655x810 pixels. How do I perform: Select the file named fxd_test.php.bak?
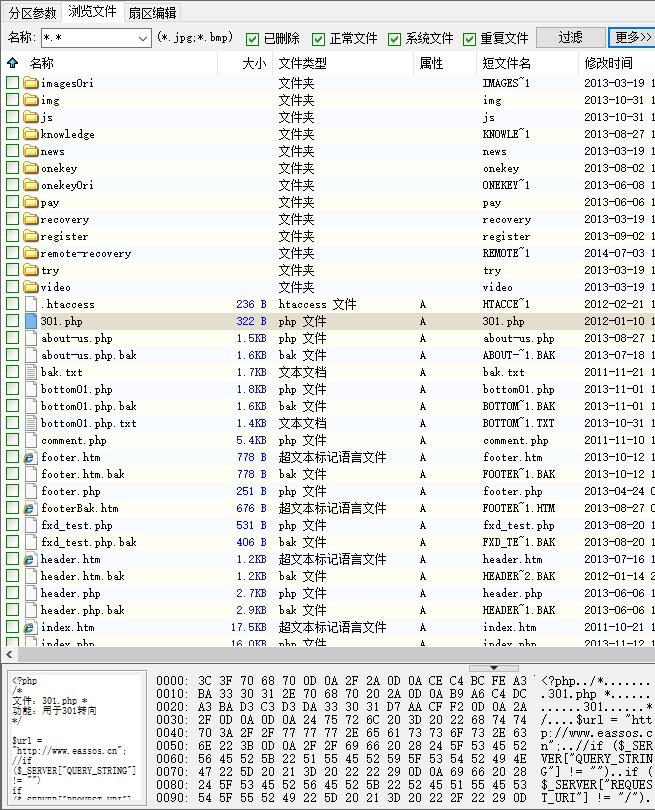coord(89,542)
